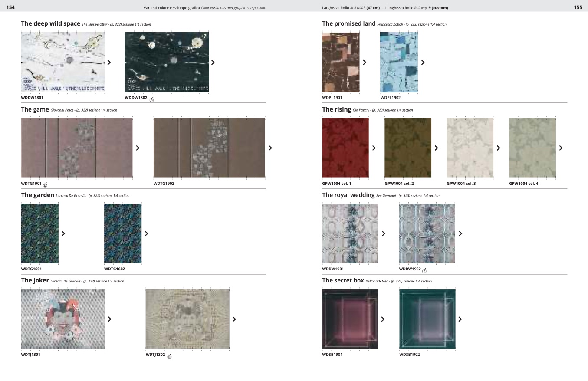Screen dimensions: 588x381
Task: Click the spiral icon next to WDRW1902
Action: [x=424, y=271]
